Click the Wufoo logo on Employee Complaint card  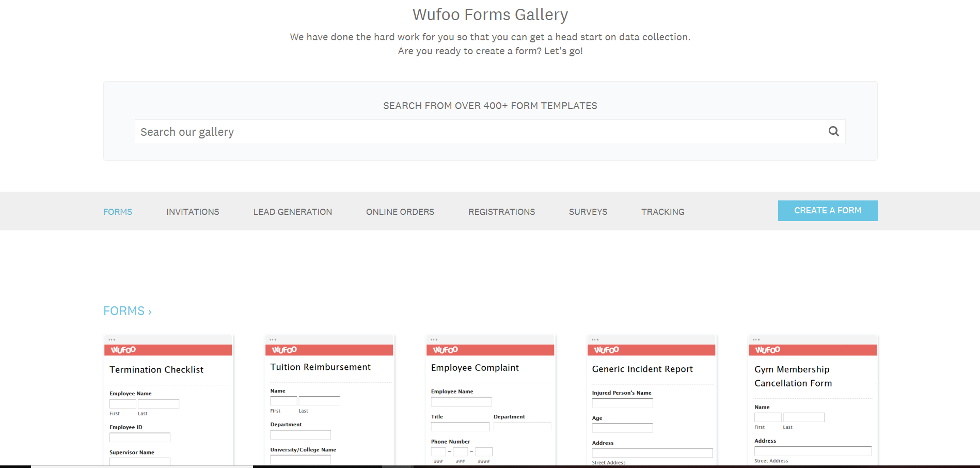click(446, 350)
